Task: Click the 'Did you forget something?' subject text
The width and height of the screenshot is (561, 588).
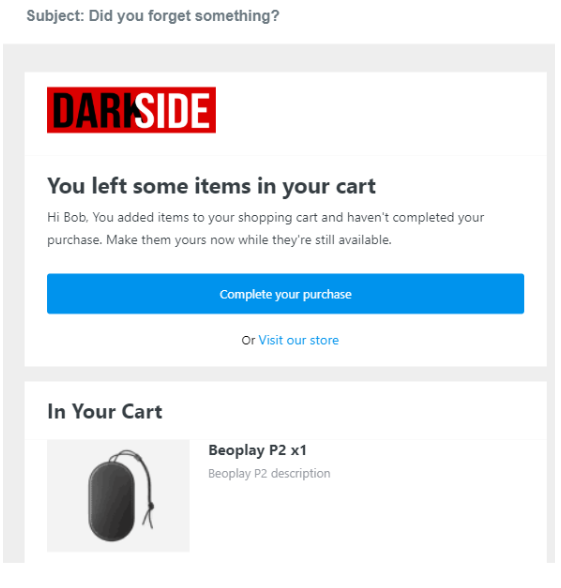Action: (x=184, y=16)
